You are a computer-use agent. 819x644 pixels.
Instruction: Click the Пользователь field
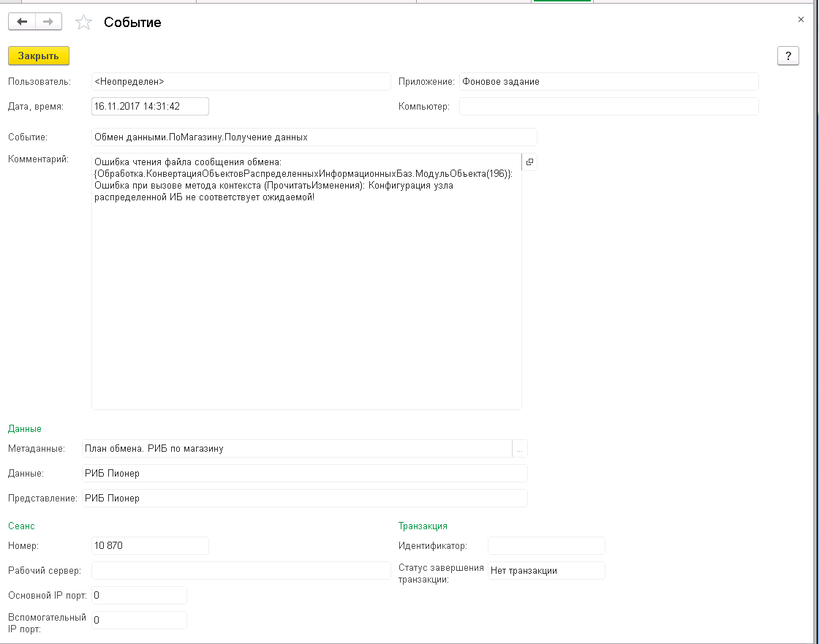pos(241,82)
